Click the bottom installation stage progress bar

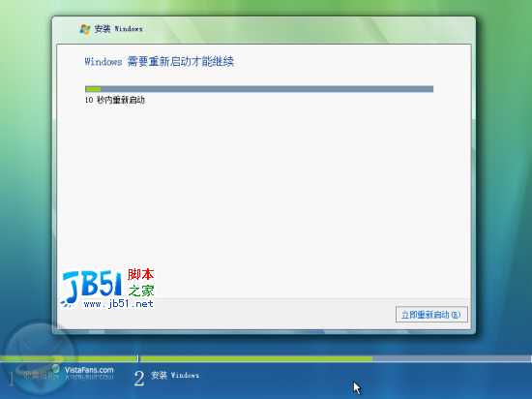pyautogui.click(x=266, y=358)
